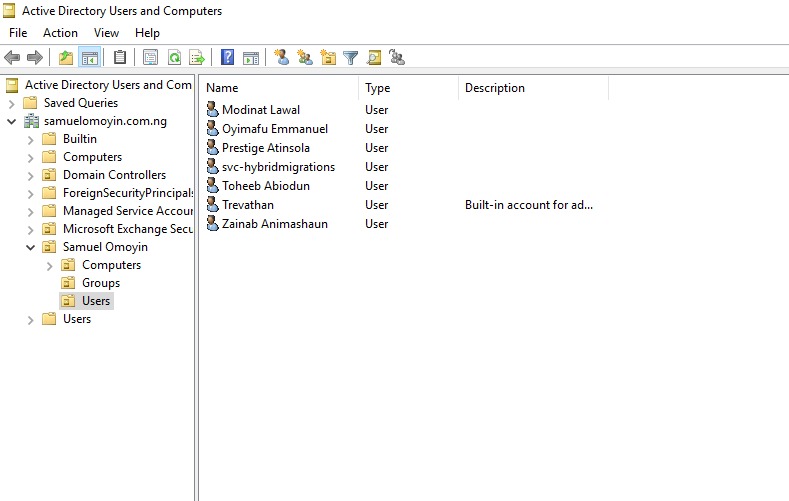The height and width of the screenshot is (501, 789).
Task: Go up one level using folder icon
Action: (66, 57)
